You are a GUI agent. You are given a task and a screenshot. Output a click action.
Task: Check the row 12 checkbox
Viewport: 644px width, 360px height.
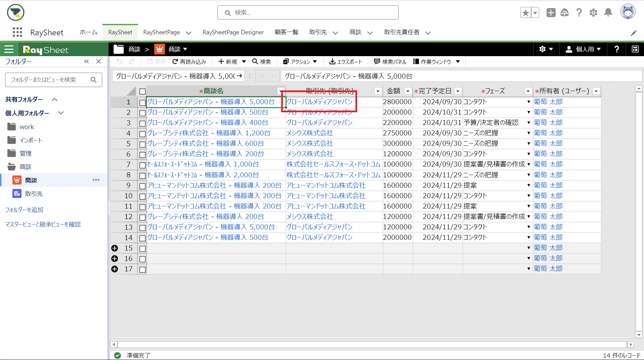142,217
